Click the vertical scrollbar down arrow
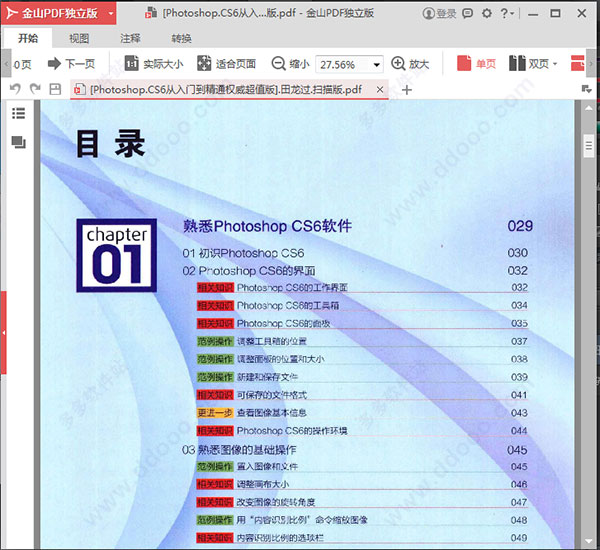 589,541
